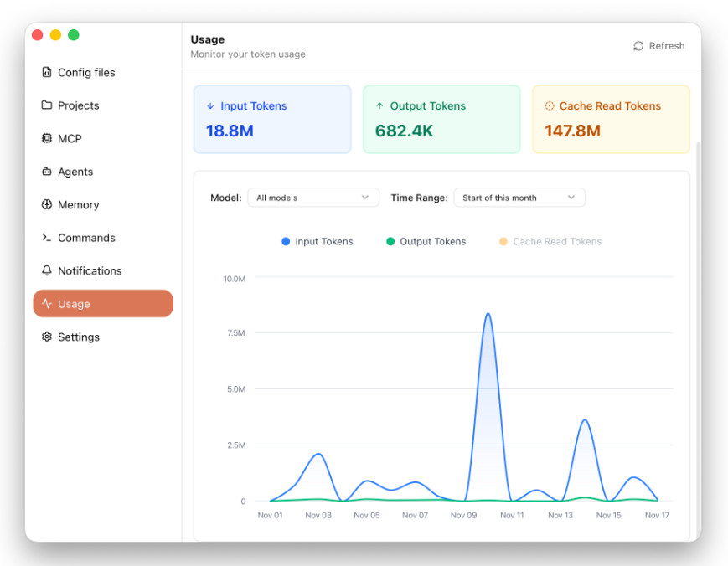Screen dimensions: 728x566
Task: Click the Notifications bell icon
Action: point(46,270)
